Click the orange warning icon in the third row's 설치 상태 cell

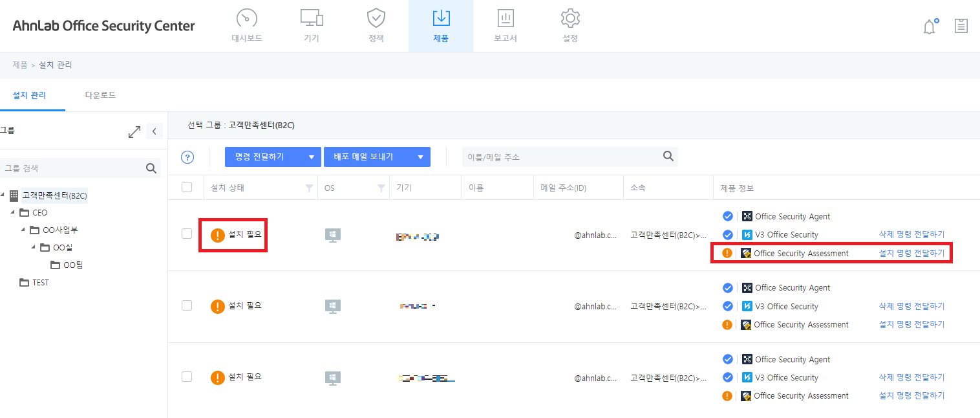[x=218, y=378]
